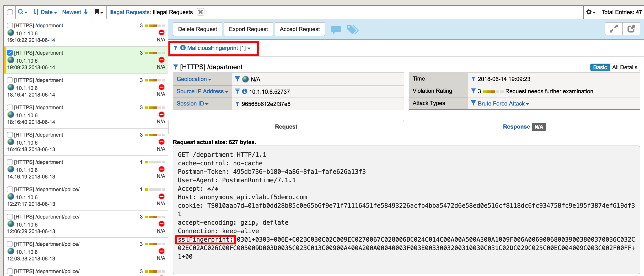Click the Delete Request button
Image resolution: width=644 pixels, height=276 pixels.
197,29
